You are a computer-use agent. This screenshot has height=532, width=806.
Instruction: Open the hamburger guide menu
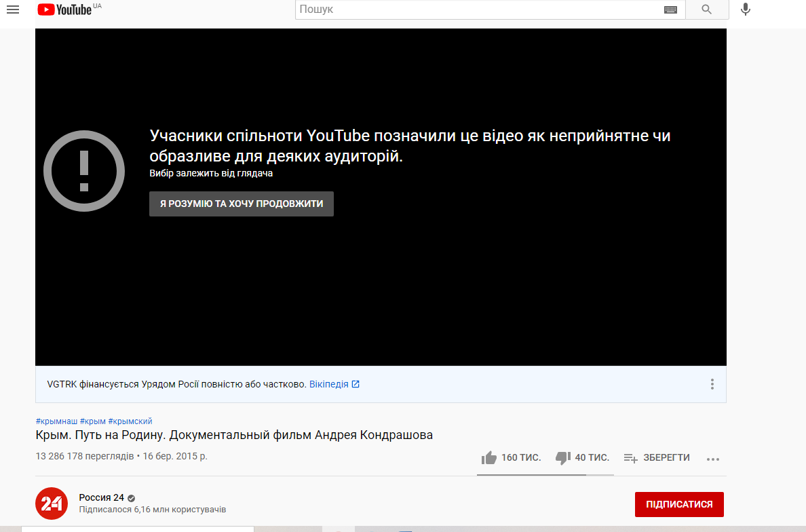click(x=13, y=9)
